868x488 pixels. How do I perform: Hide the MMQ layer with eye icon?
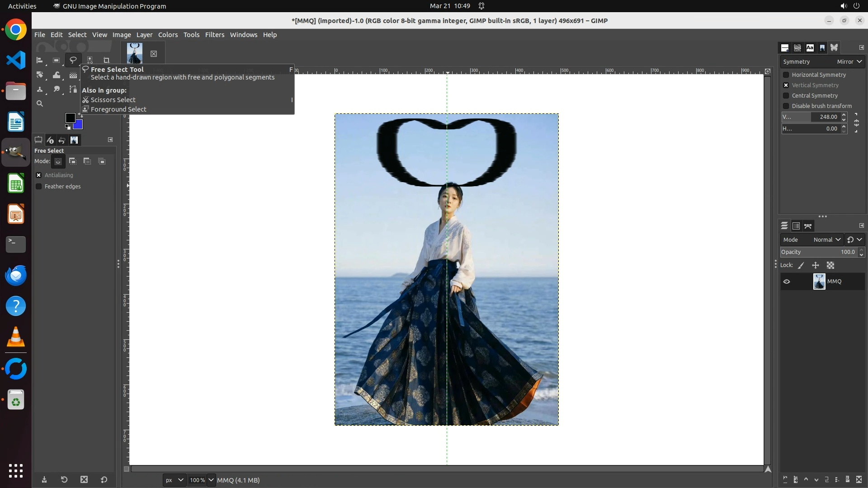coord(787,282)
